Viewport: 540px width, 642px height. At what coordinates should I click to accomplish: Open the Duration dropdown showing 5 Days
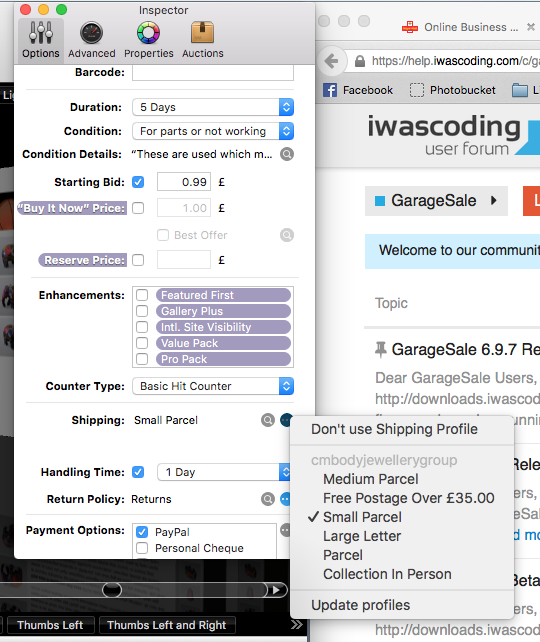coord(213,107)
